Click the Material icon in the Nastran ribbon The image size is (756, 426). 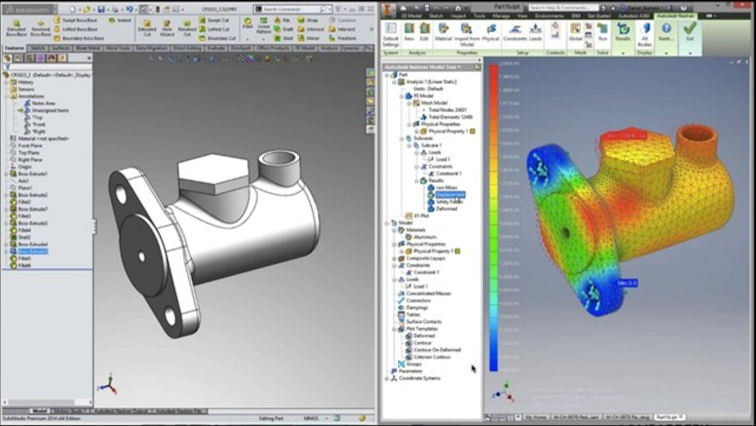click(442, 32)
